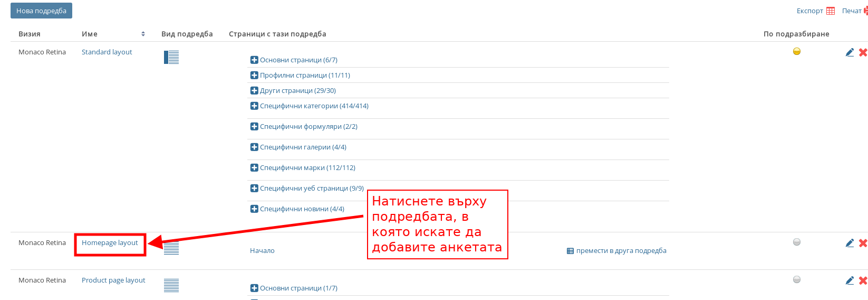
Task: Click the Product page layout type icon
Action: [171, 285]
